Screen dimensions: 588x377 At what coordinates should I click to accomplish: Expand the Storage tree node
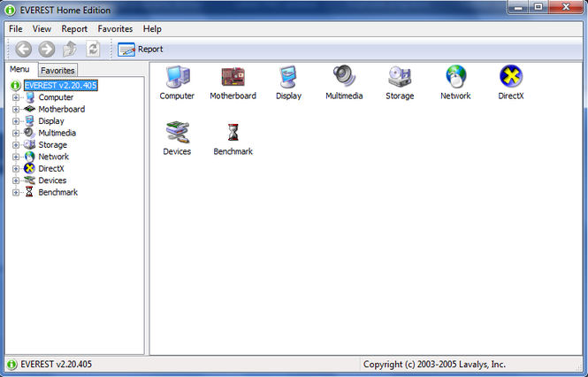(x=16, y=145)
